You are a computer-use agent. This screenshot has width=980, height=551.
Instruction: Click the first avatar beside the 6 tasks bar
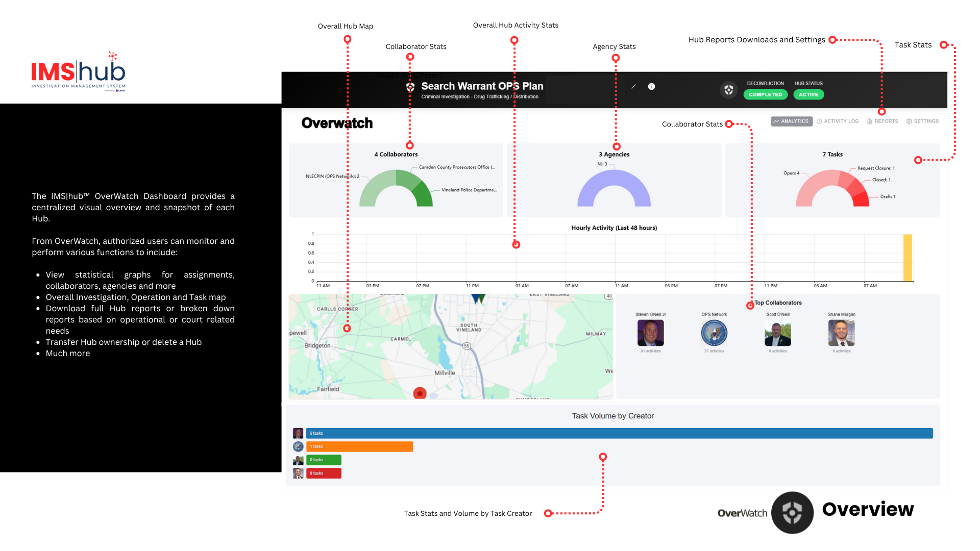point(298,433)
